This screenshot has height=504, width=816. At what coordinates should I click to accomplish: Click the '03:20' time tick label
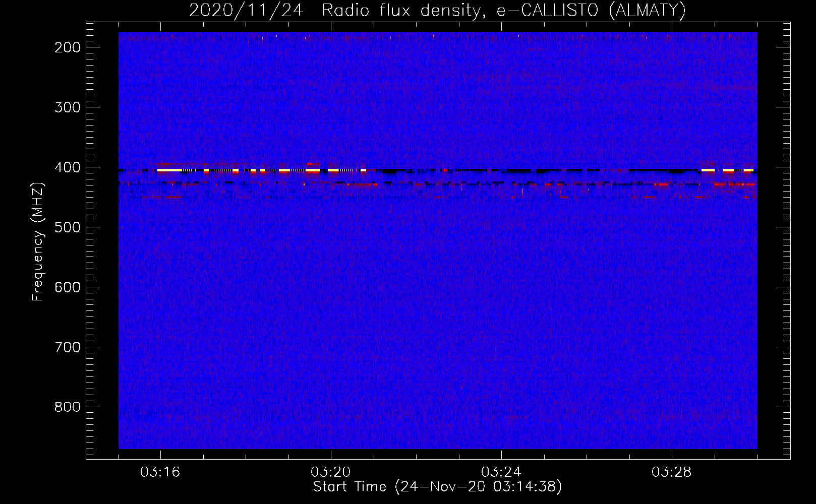point(331,472)
